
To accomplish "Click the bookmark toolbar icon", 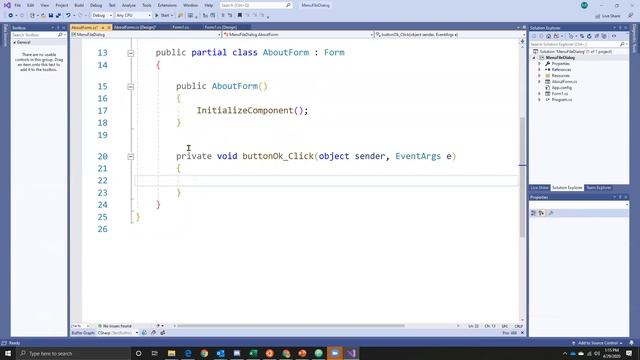I will [x=240, y=16].
